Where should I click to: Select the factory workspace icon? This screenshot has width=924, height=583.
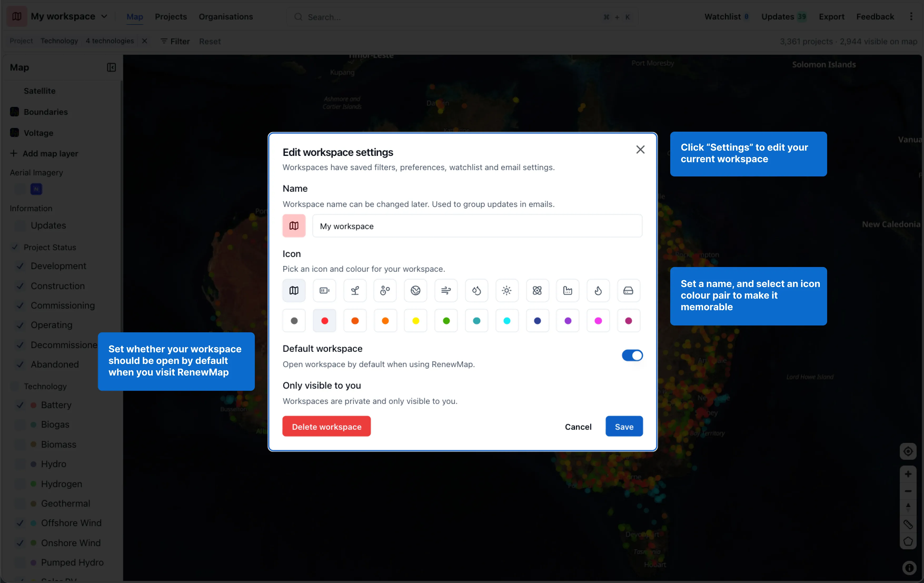568,290
